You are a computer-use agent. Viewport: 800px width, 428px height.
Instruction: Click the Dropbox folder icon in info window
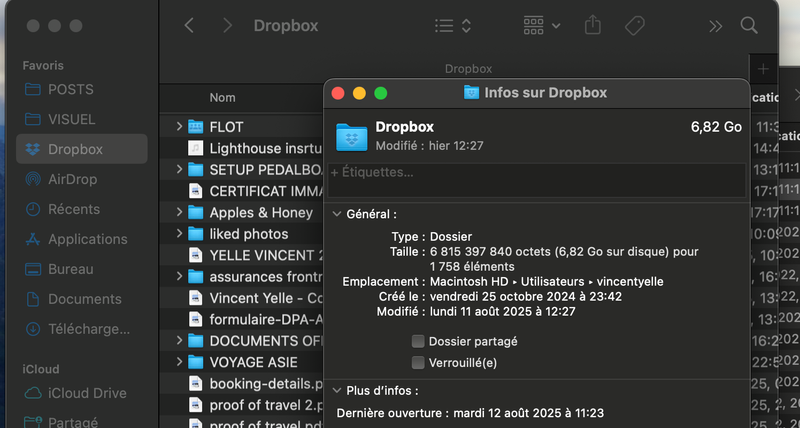click(x=352, y=136)
